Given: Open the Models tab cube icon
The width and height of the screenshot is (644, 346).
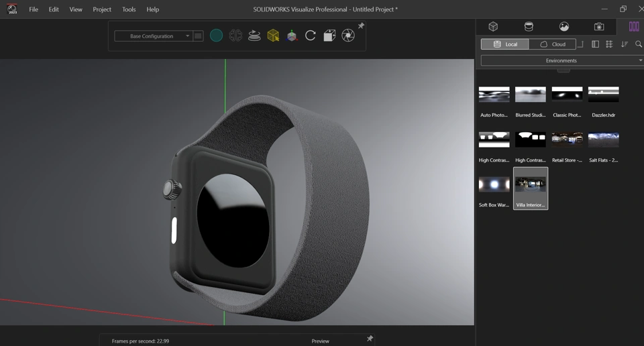Looking at the screenshot, I should [x=493, y=27].
